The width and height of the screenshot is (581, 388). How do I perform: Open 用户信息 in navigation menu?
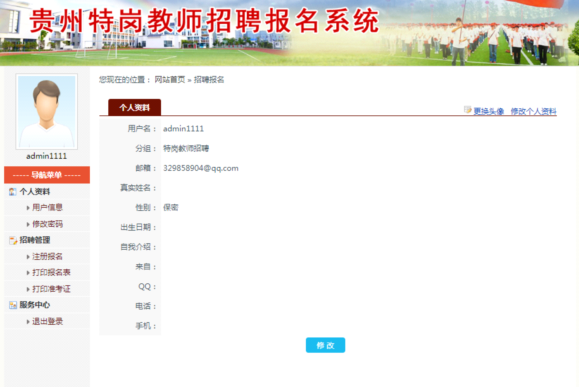(x=47, y=208)
